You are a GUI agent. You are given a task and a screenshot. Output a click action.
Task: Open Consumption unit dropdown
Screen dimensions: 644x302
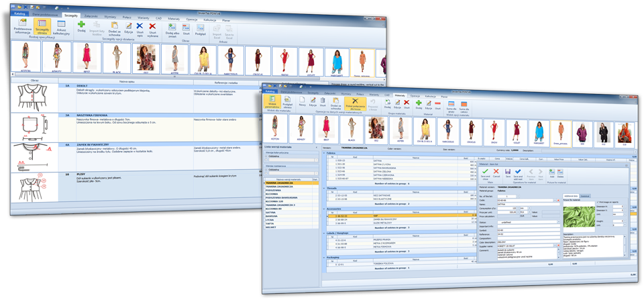coord(529,208)
